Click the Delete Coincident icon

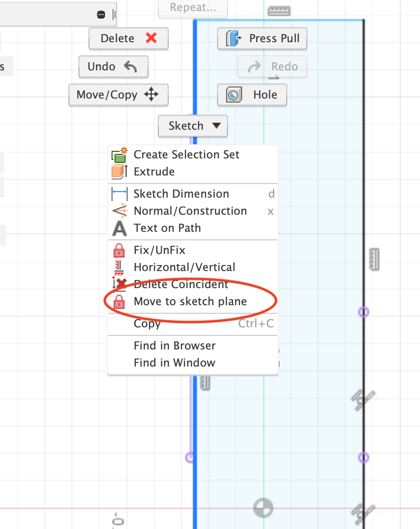[119, 284]
